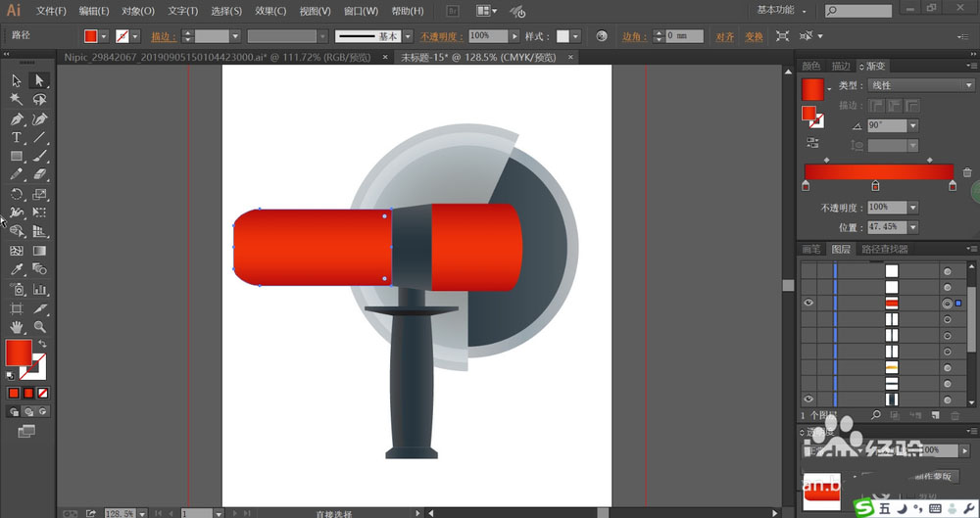980x518 pixels.
Task: Select the Pencil tool
Action: pyautogui.click(x=17, y=175)
